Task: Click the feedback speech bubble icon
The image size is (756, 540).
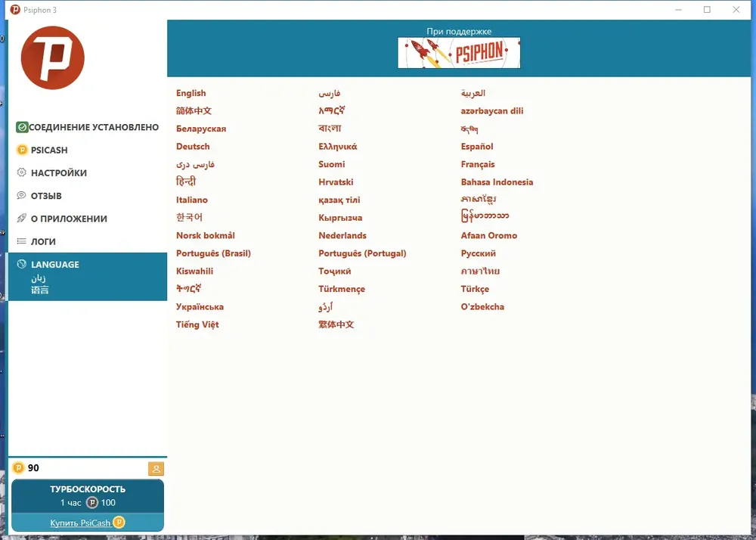Action: (22, 195)
